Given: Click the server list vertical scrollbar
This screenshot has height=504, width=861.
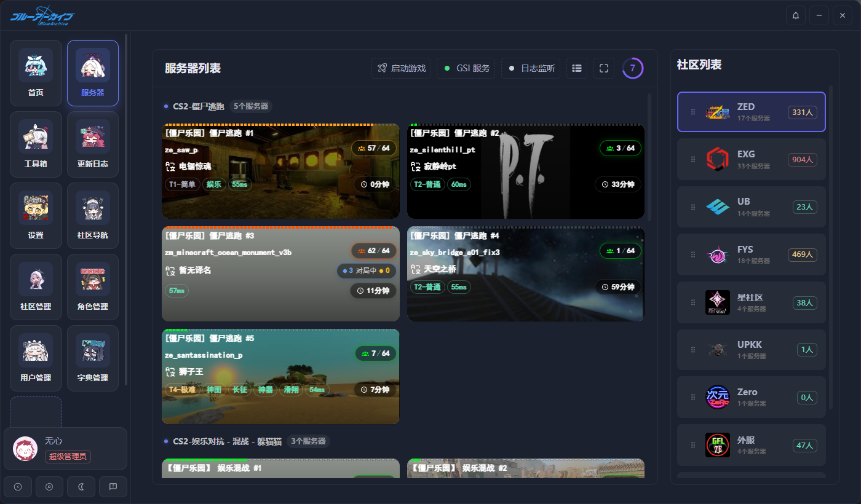Looking at the screenshot, I should click(x=650, y=157).
